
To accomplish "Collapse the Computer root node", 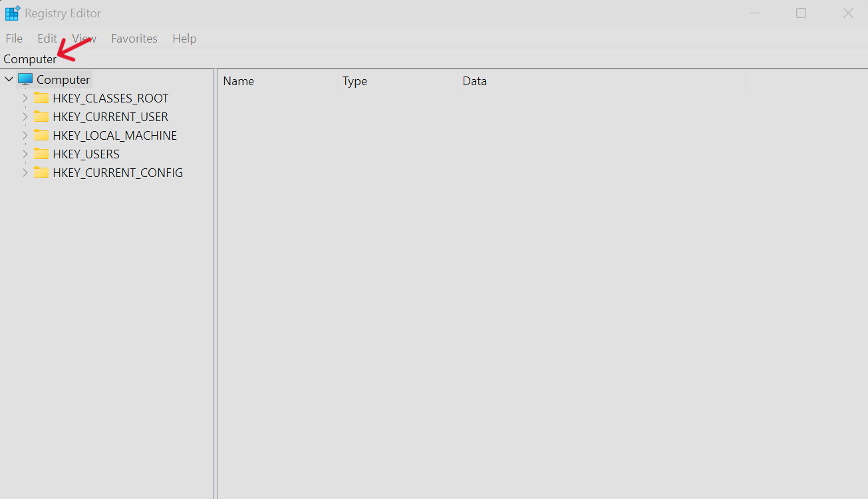I will (x=9, y=80).
